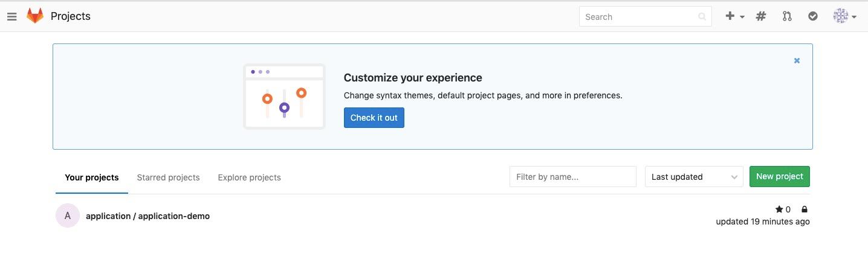Image resolution: width=868 pixels, height=277 pixels.
Task: Open the plus create-new dropdown
Action: [x=734, y=16]
